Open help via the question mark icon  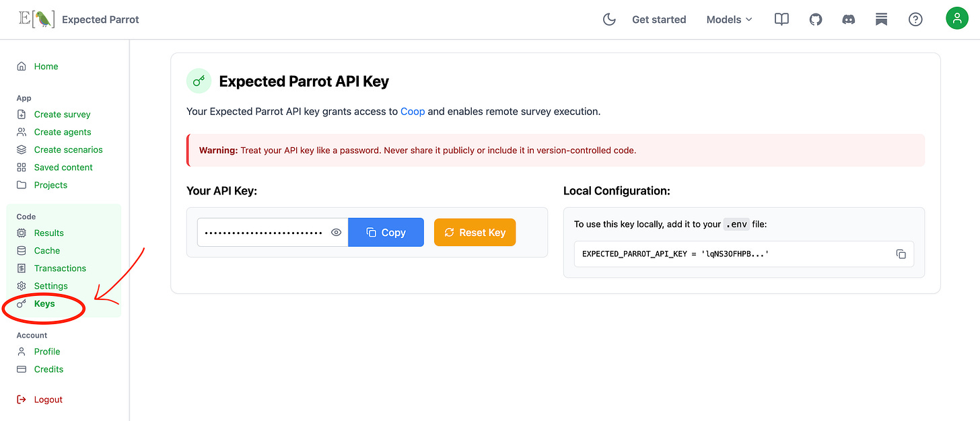pos(915,20)
